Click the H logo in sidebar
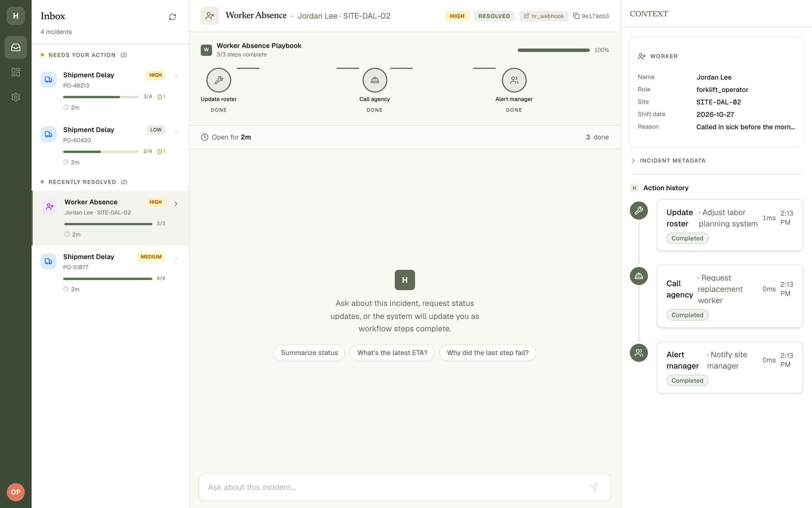This screenshot has height=508, width=812. click(16, 16)
